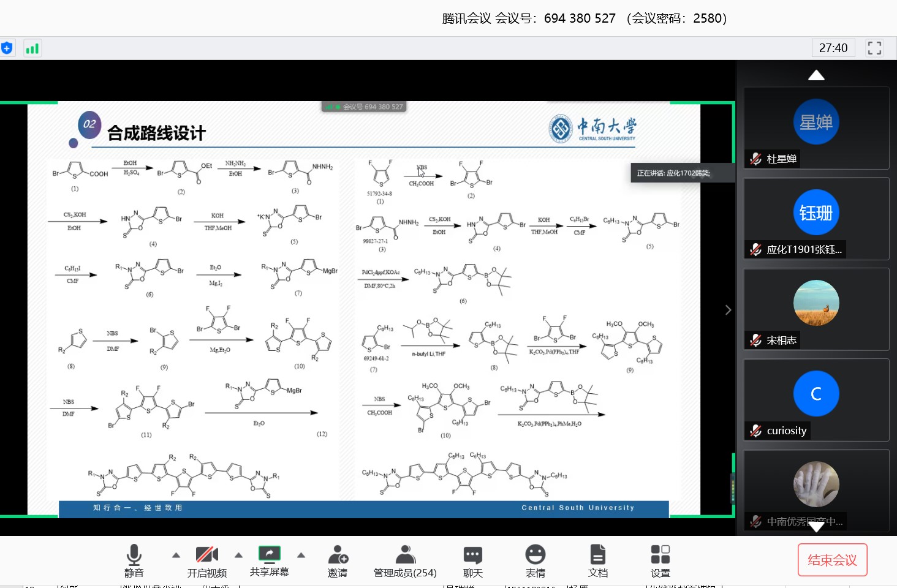Select curiosity participant tile
The height and width of the screenshot is (588, 897).
click(816, 399)
